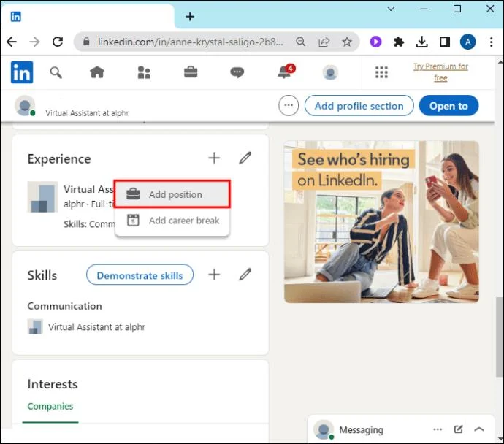
Task: Open Jobs briefcase icon
Action: coord(191,72)
